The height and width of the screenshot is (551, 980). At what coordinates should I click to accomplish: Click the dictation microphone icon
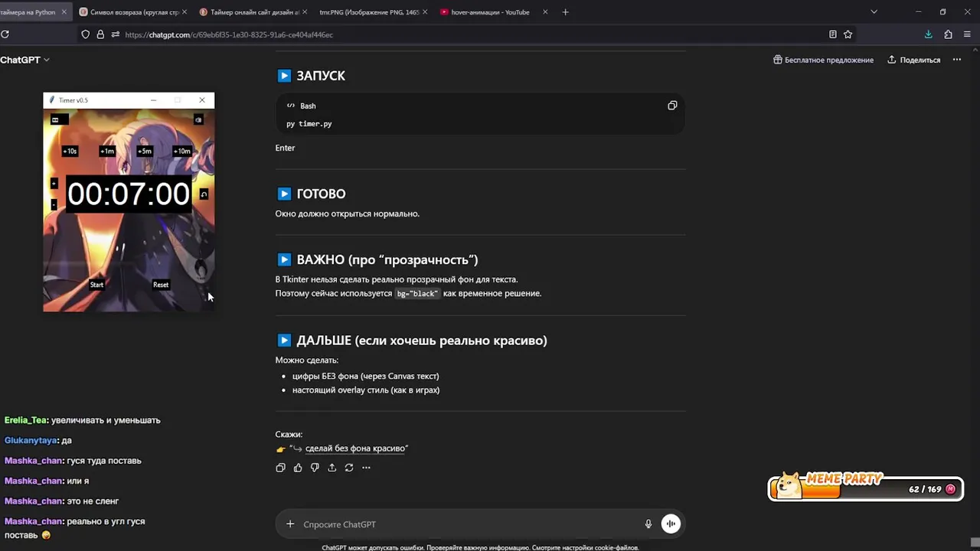[x=648, y=524]
